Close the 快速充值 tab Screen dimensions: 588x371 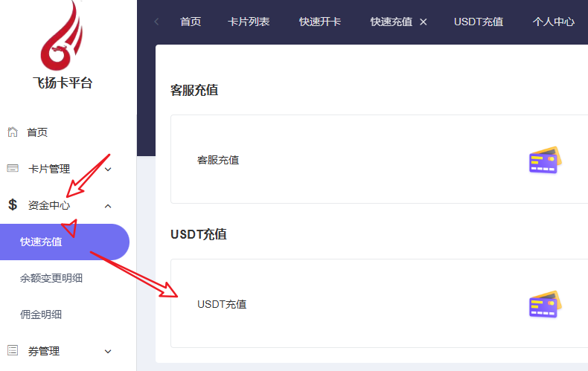coord(424,22)
